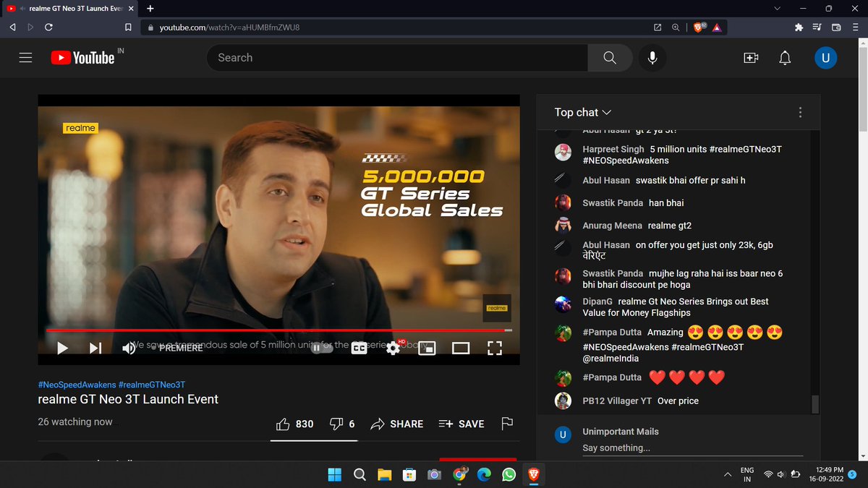Image resolution: width=868 pixels, height=488 pixels.
Task: Show hidden system tray icons
Action: [727, 474]
